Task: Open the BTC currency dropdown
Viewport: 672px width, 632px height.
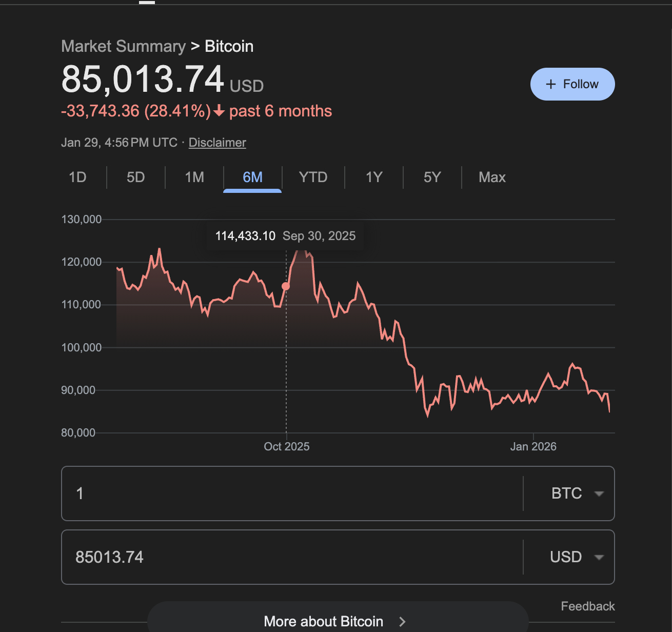Action: pyautogui.click(x=576, y=493)
